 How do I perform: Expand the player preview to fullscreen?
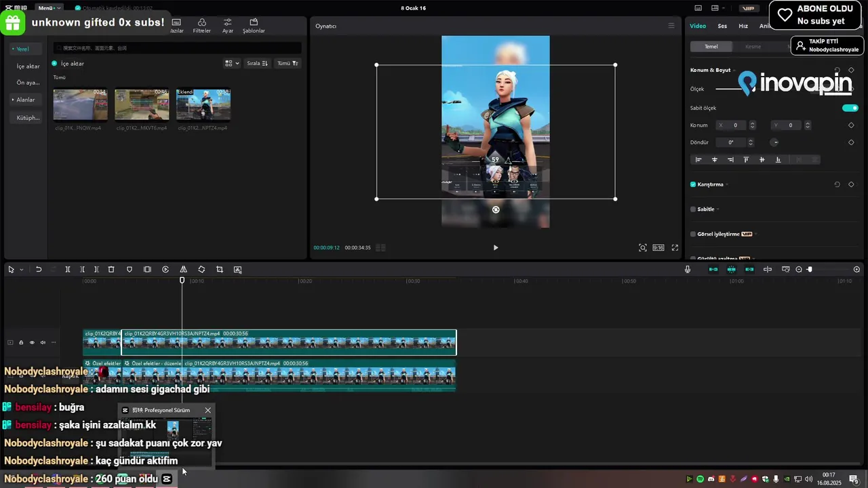(x=675, y=248)
